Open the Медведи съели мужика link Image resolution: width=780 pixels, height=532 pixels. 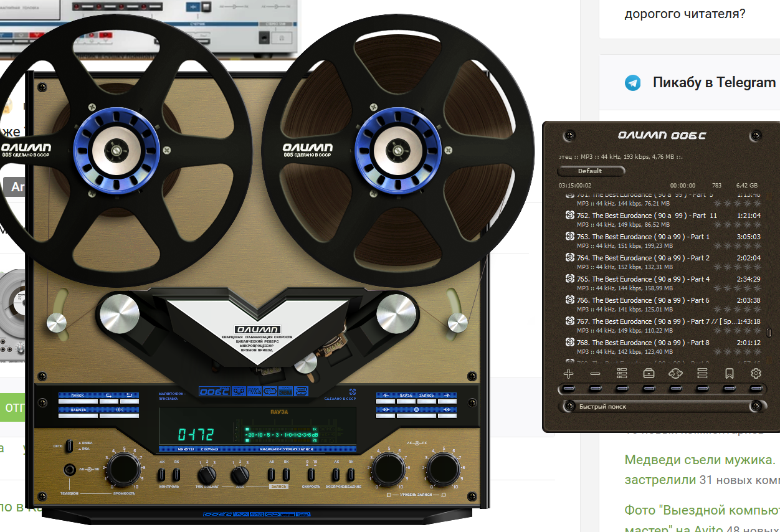click(x=700, y=460)
